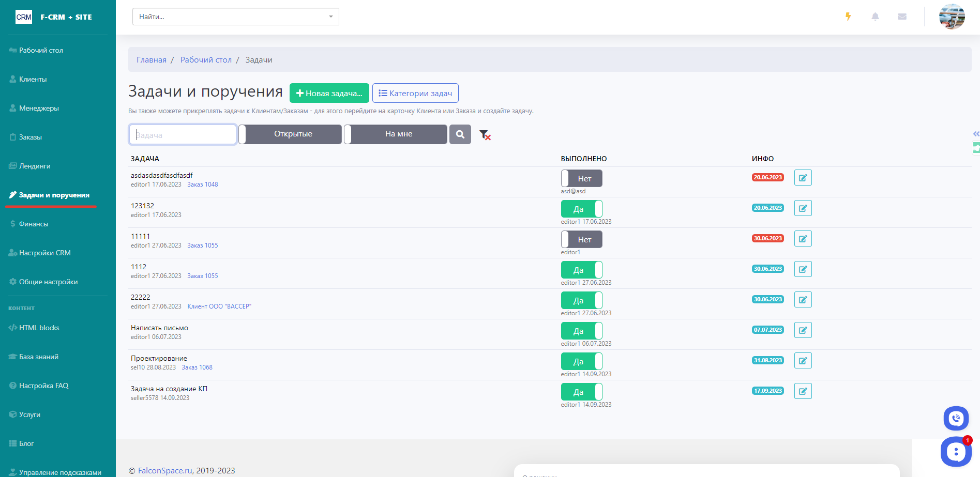Open the notifications bell icon
This screenshot has height=477, width=980.
(x=875, y=17)
